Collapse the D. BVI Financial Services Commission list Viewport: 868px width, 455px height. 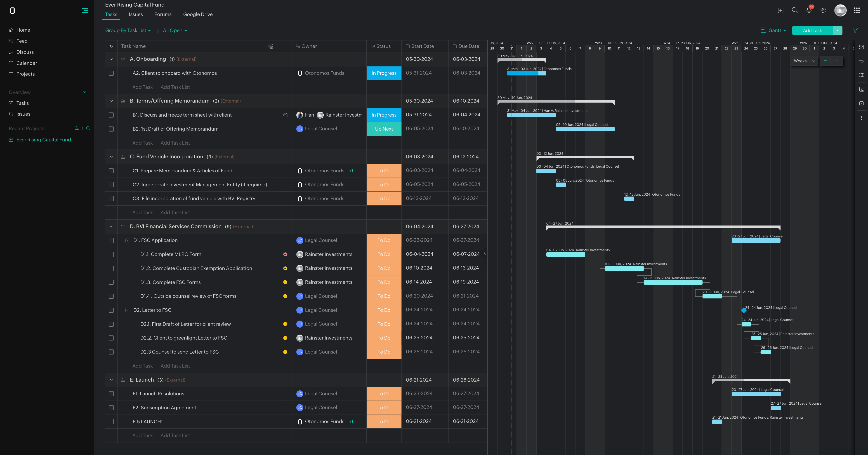111,226
